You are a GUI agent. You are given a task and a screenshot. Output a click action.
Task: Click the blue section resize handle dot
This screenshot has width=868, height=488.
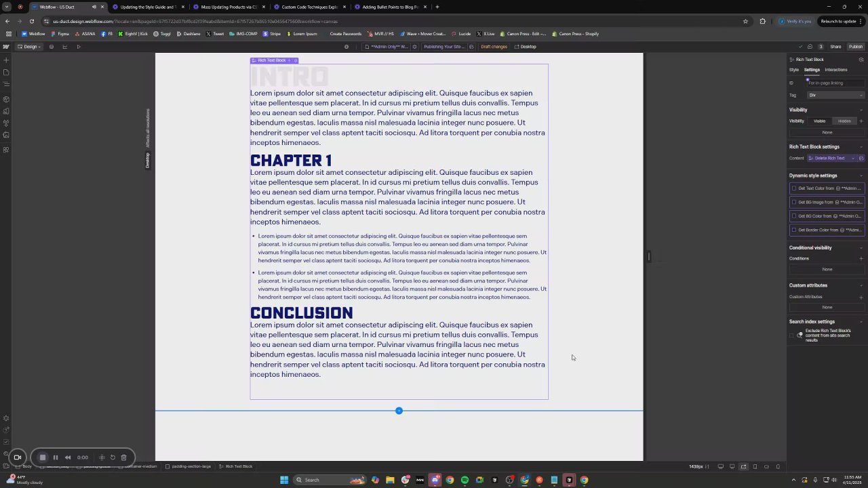(399, 411)
